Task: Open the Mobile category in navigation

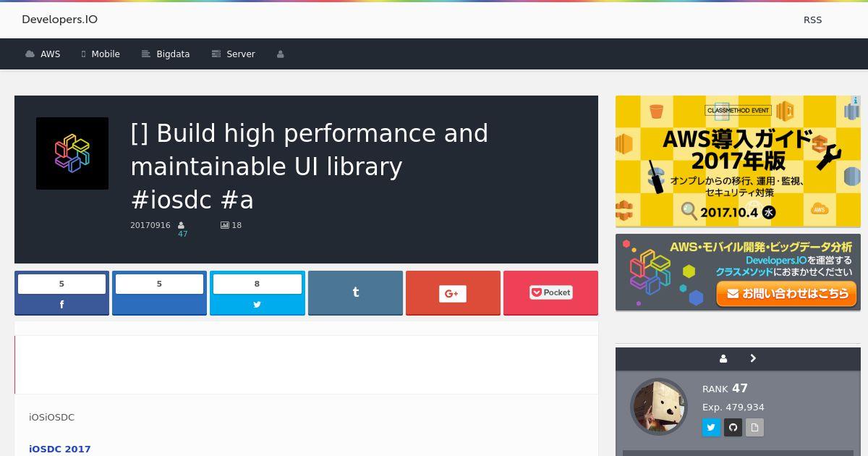Action: pyautogui.click(x=101, y=54)
